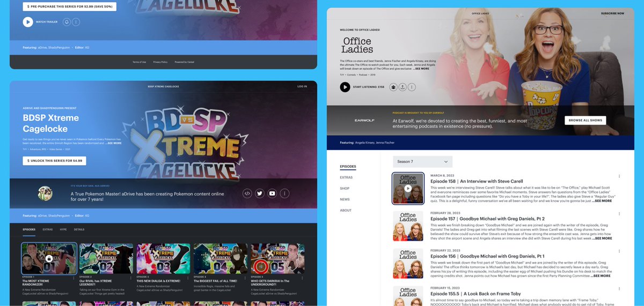The width and height of the screenshot is (644, 306).
Task: Expand Episode 157 description with See More
Action: 603,238
